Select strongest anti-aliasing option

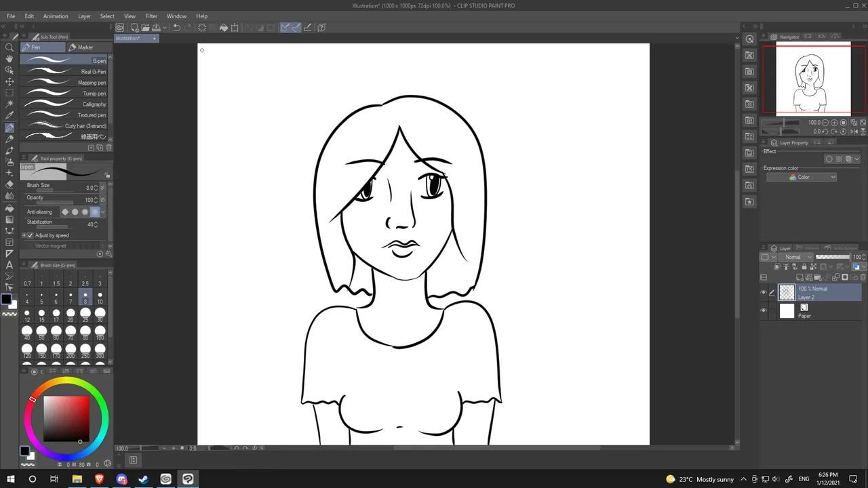[95, 212]
